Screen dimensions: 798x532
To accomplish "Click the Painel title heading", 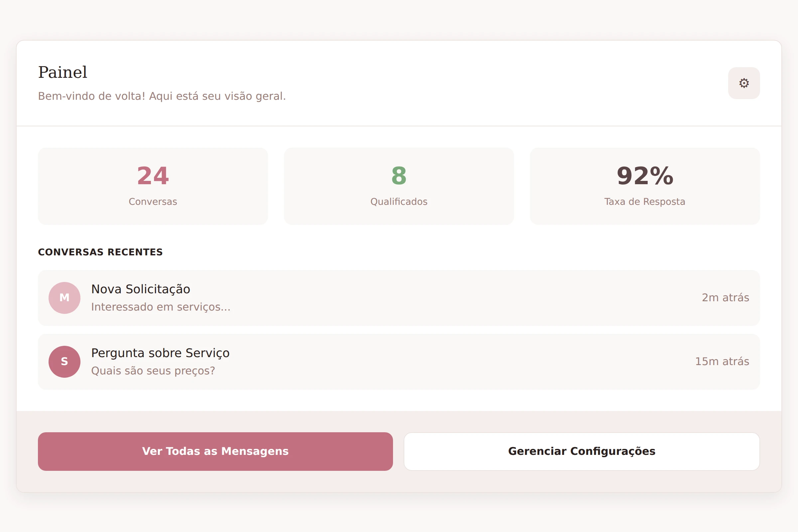I will 63,72.
